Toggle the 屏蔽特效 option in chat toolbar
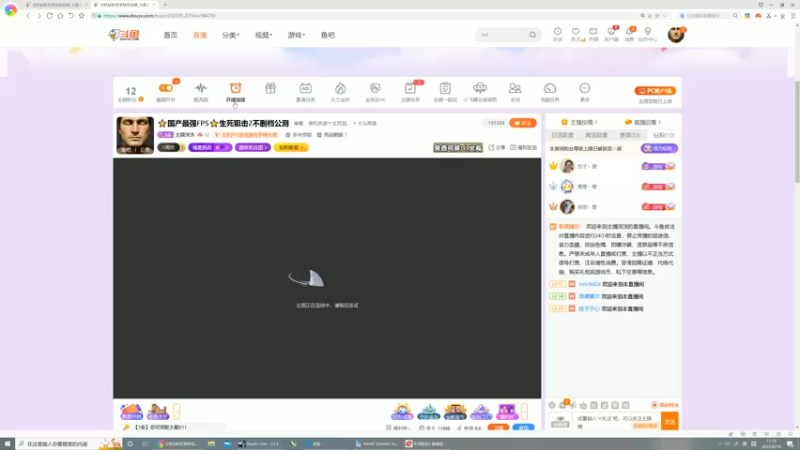The height and width of the screenshot is (450, 800). pos(665,405)
